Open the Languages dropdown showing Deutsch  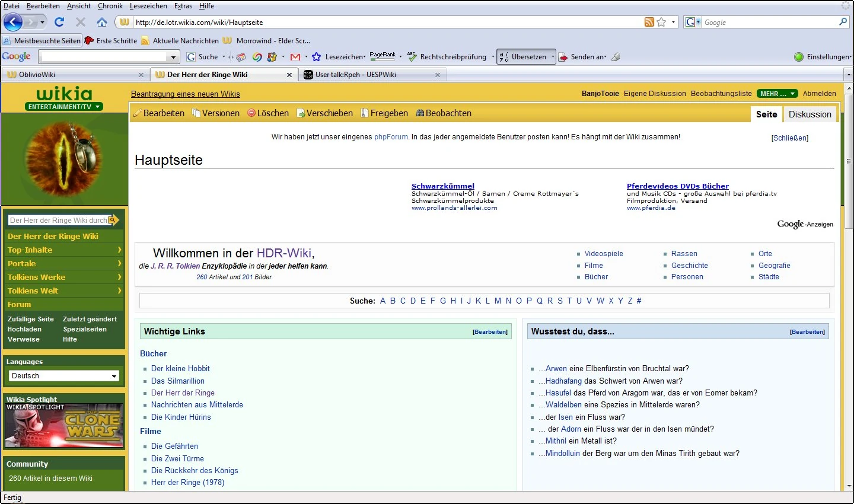(x=64, y=376)
